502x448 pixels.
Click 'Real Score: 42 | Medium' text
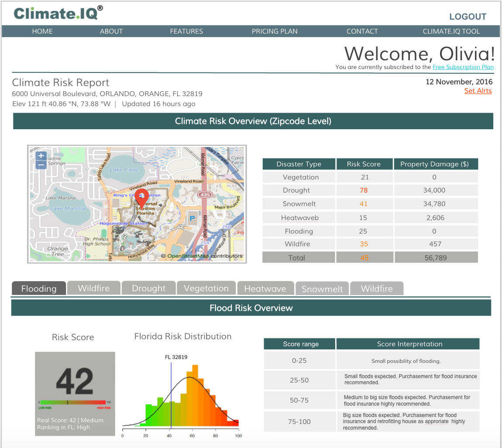click(x=70, y=420)
